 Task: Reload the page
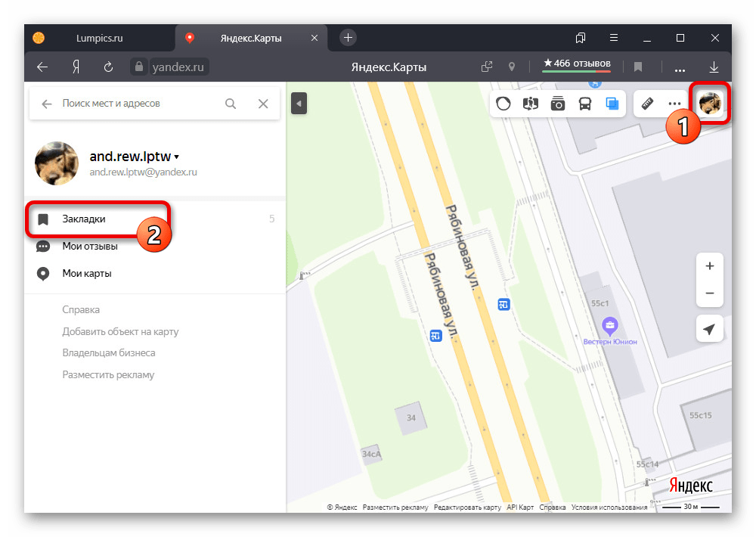pyautogui.click(x=108, y=67)
